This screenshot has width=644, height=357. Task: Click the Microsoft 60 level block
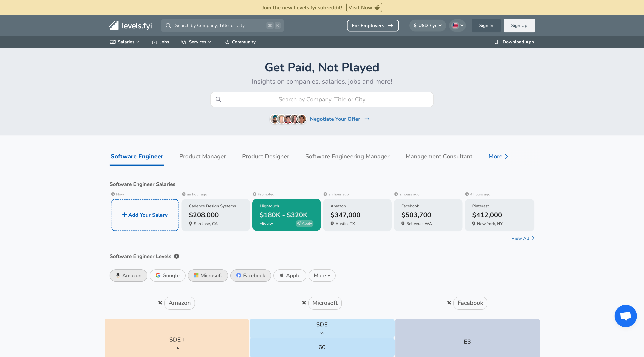click(x=322, y=347)
